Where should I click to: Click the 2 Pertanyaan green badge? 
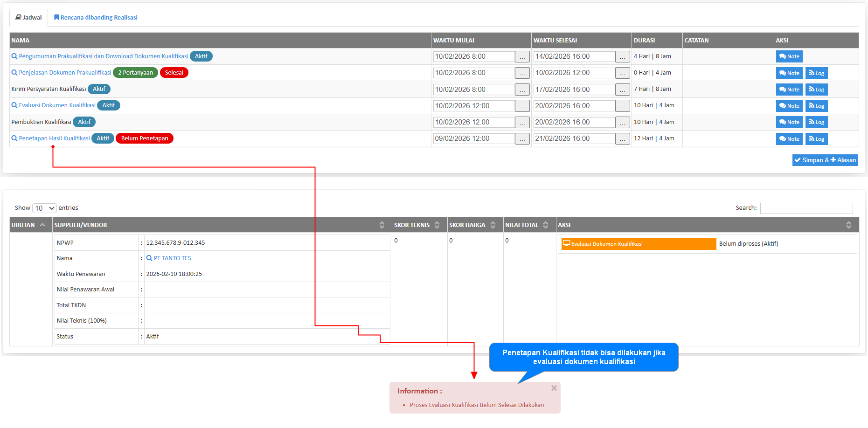click(x=135, y=73)
